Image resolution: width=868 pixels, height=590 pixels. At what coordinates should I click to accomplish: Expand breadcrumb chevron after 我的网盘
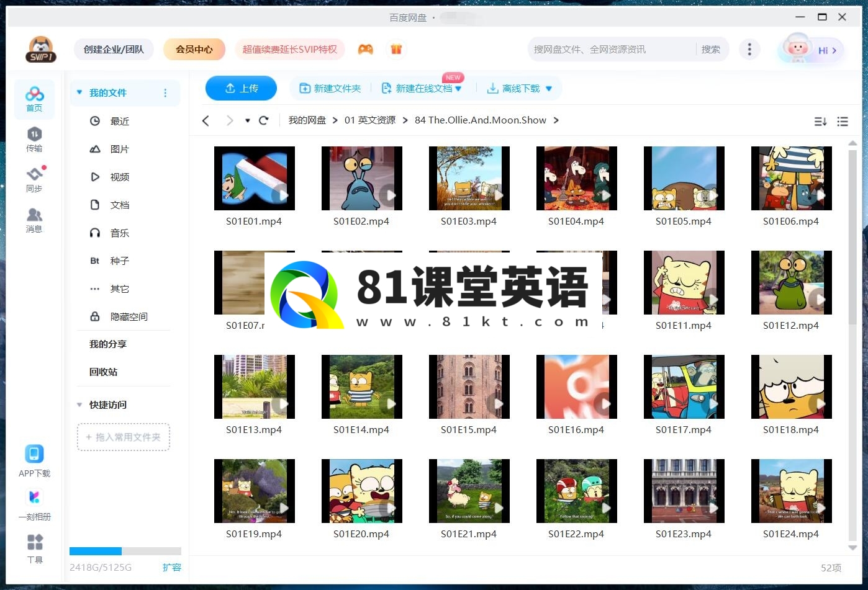335,120
